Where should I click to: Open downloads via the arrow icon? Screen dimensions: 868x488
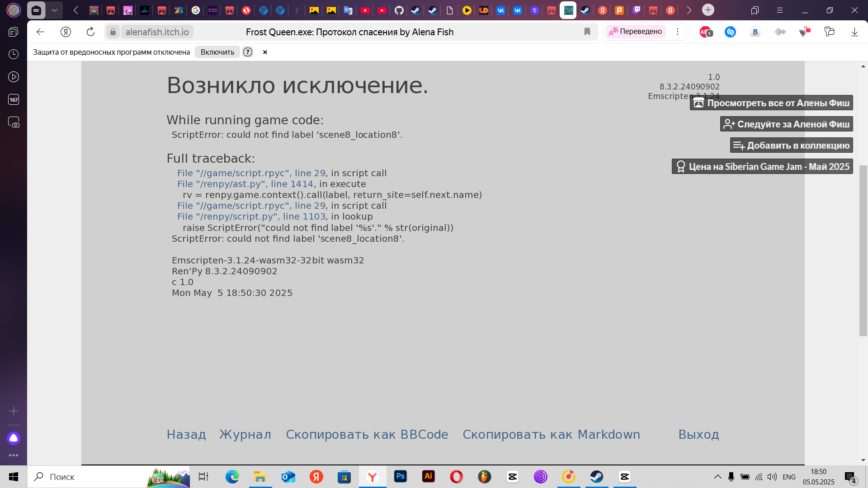[854, 32]
